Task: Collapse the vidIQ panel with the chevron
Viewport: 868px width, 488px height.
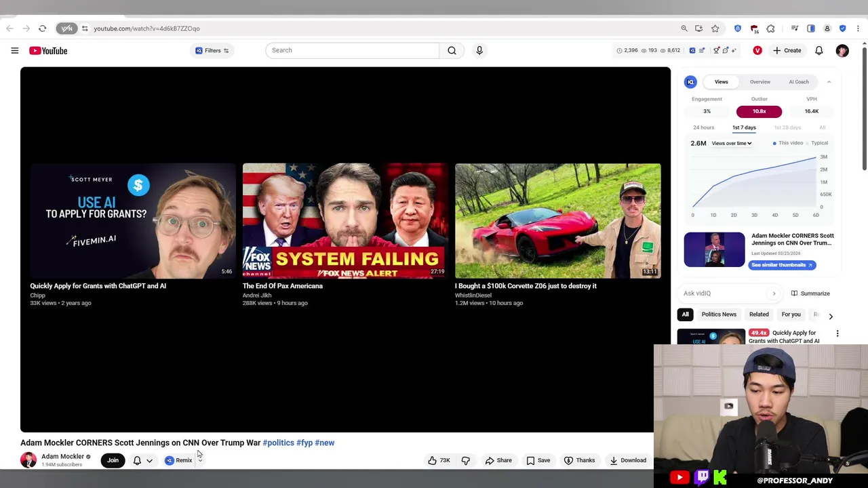Action: pos(829,82)
